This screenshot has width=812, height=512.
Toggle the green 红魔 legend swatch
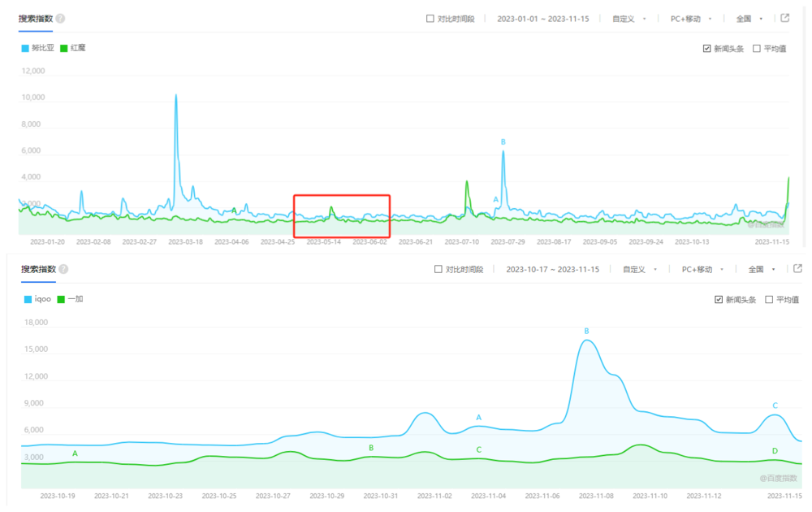click(x=63, y=48)
